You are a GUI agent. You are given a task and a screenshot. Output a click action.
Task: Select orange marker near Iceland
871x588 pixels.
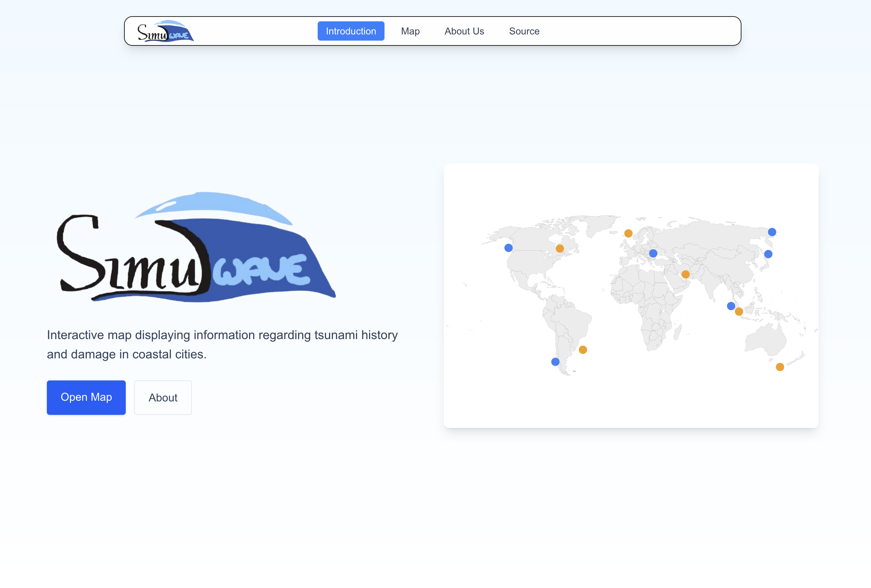[628, 233]
